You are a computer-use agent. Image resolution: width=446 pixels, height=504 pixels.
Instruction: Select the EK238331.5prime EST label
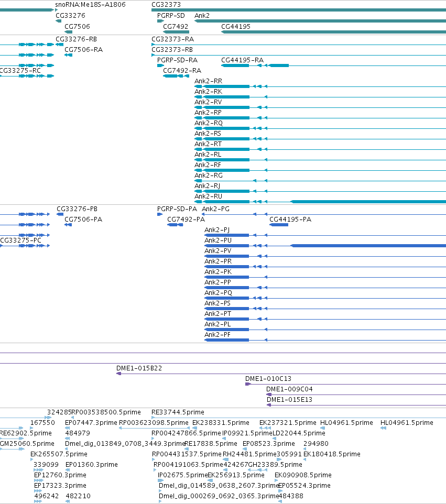pos(221,423)
